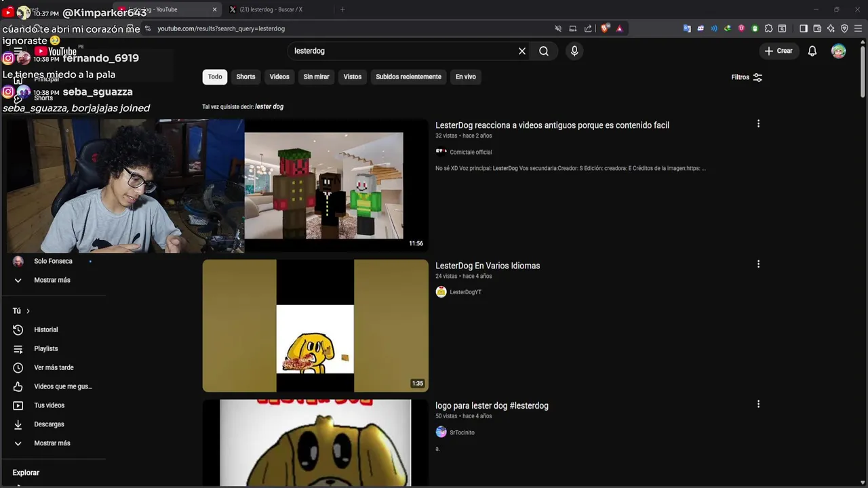Open the Filtros filter options
Screen dimensions: 868x488
(747, 77)
